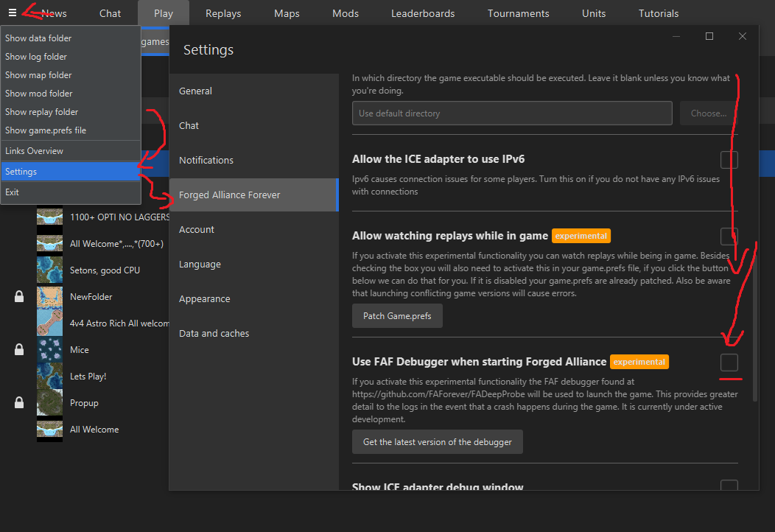Toggle Show ICE adapter debug window checkbox
The height and width of the screenshot is (532, 775).
click(729, 485)
